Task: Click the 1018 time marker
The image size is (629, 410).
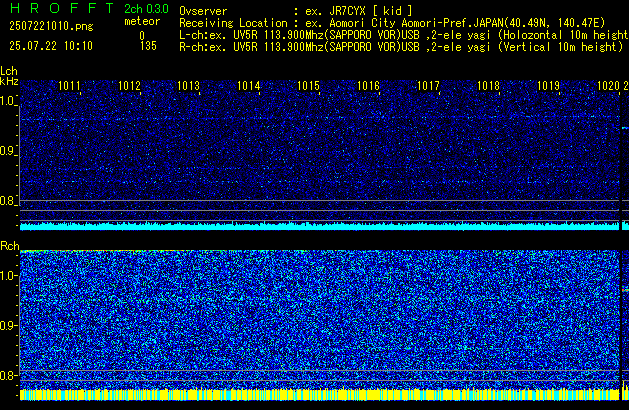Action: (488, 86)
